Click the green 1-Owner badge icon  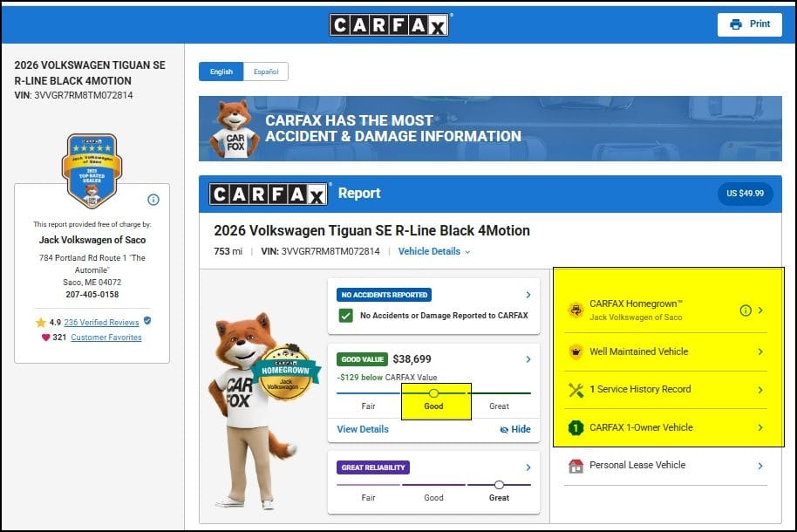[576, 427]
